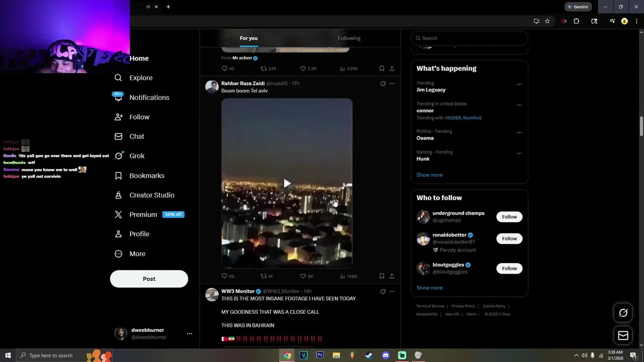This screenshot has height=362, width=644.
Task: Follow underground champs
Action: coord(509,217)
